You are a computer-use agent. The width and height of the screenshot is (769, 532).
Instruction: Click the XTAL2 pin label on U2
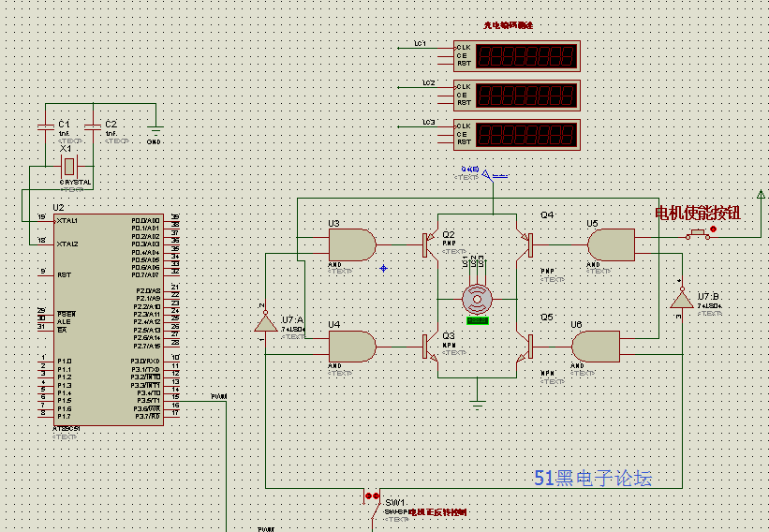pyautogui.click(x=67, y=244)
